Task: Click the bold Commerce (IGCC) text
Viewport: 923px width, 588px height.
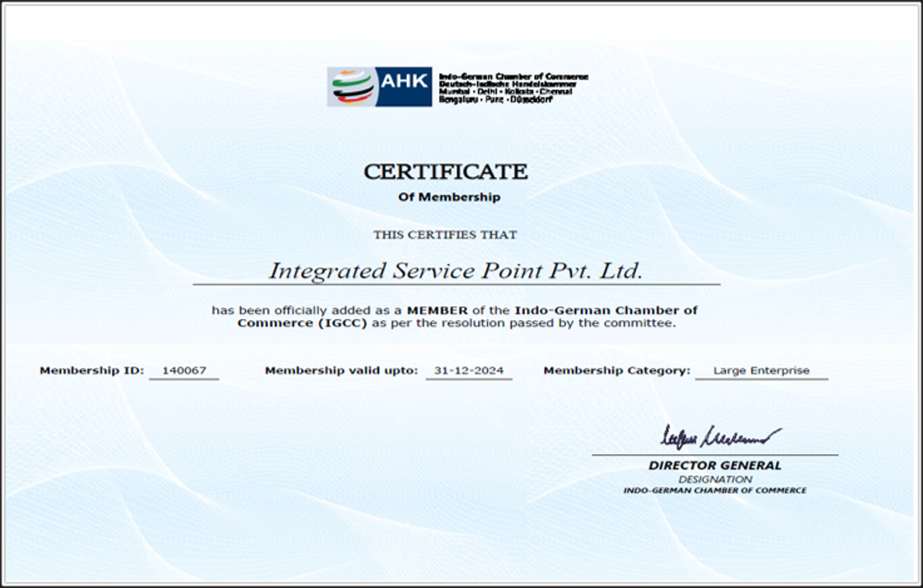Action: point(302,323)
